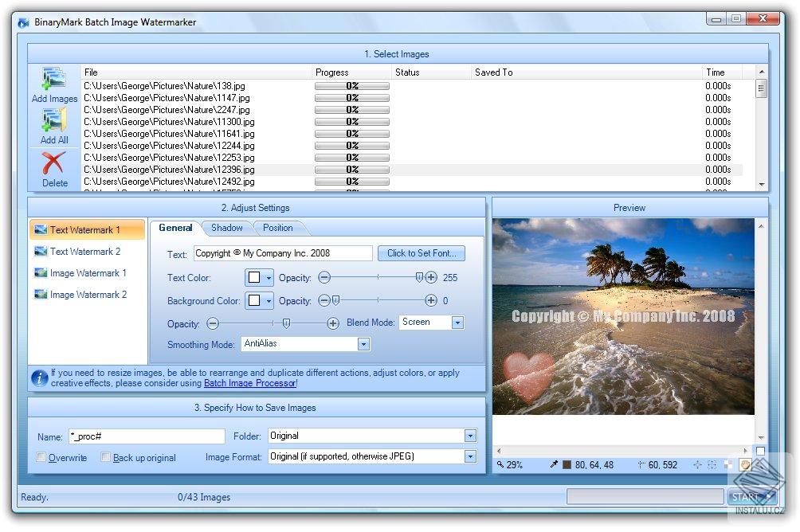The height and width of the screenshot is (532, 800).
Task: Select the row for Nature\12244.jpg
Action: 412,146
